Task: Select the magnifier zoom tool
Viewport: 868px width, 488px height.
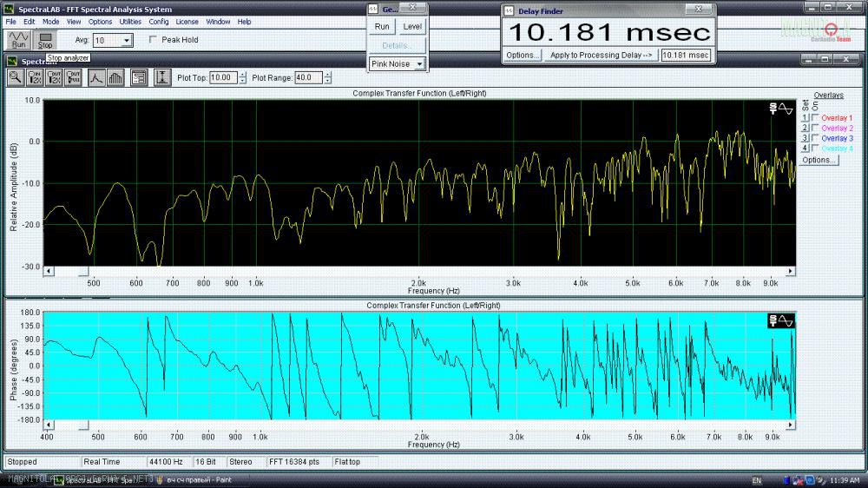Action: coord(15,77)
